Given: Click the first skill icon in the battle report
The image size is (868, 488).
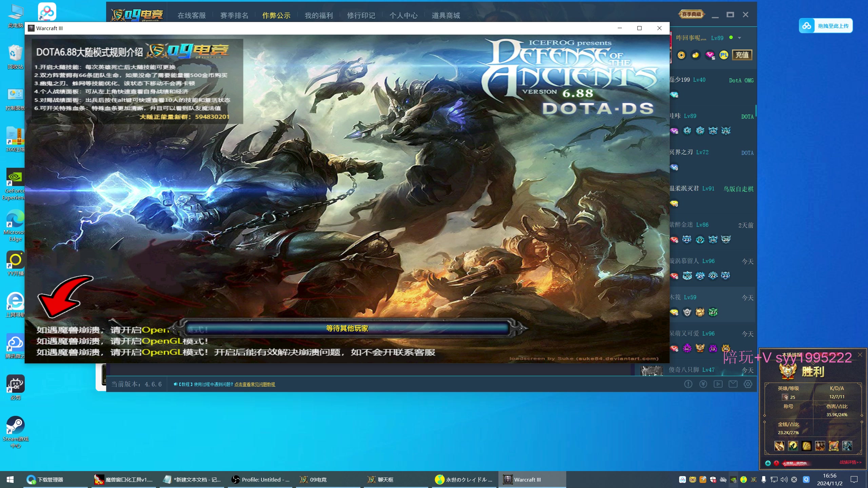Looking at the screenshot, I should pyautogui.click(x=779, y=446).
